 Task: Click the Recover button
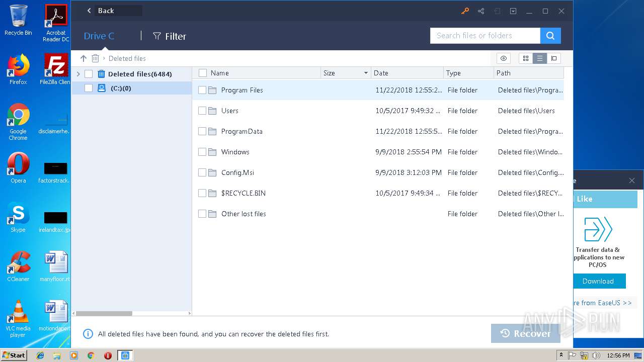(526, 333)
